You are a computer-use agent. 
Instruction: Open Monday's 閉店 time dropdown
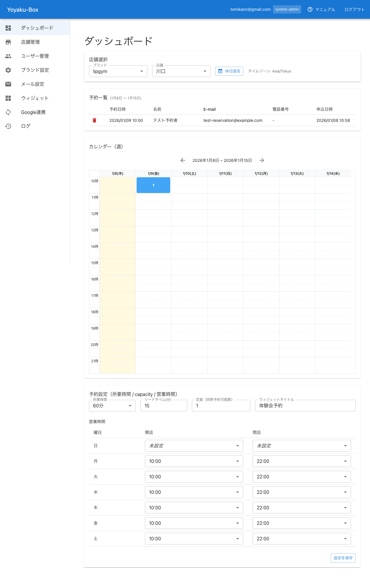coord(302,461)
